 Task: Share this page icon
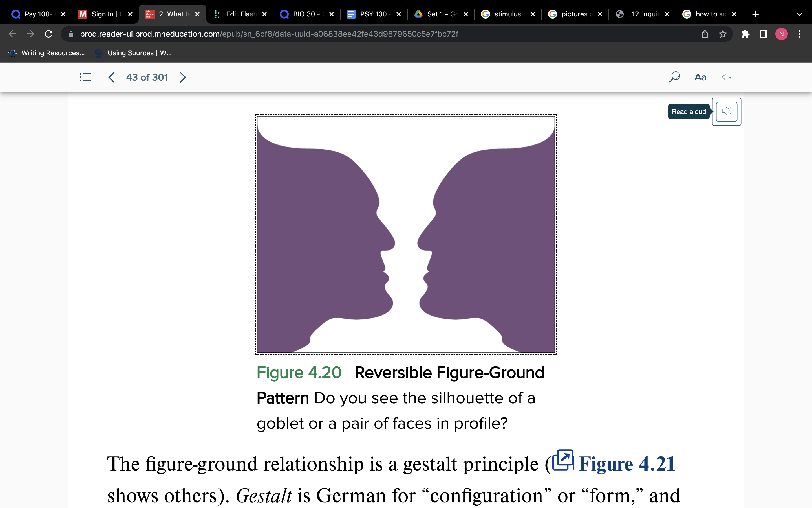pos(705,34)
